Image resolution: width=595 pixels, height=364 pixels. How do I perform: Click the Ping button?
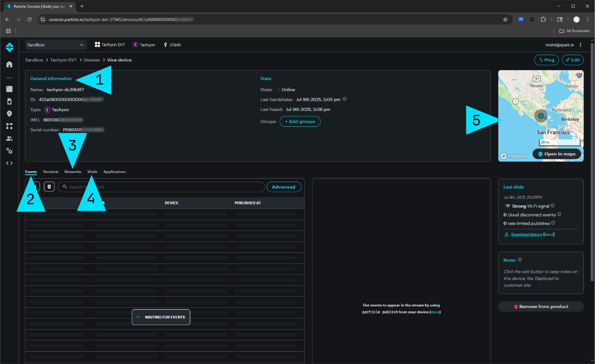point(546,60)
